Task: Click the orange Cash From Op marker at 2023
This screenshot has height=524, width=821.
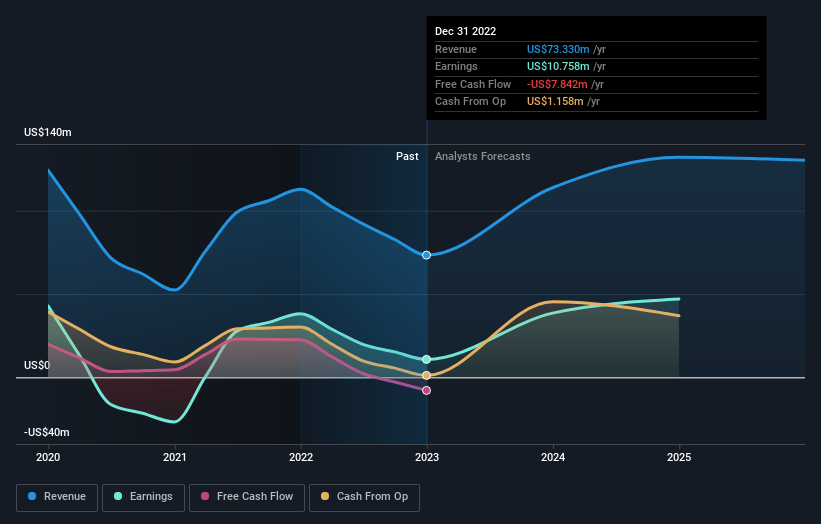Action: click(427, 375)
